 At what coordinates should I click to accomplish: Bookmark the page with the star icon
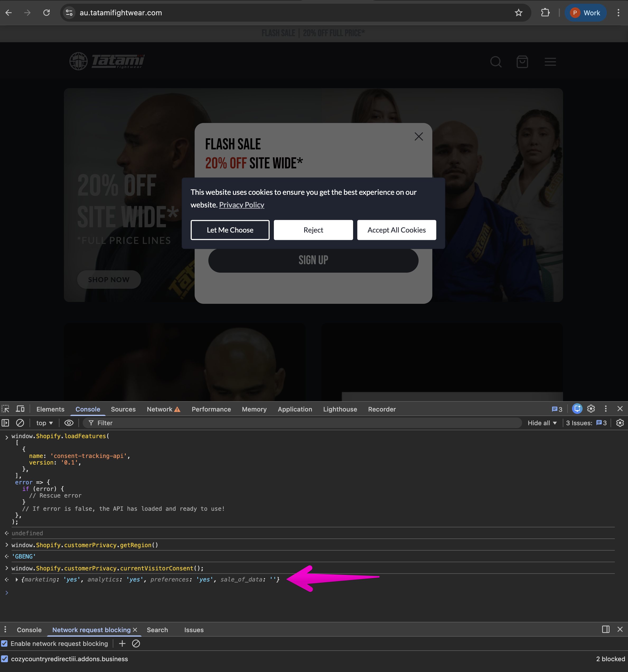(518, 13)
